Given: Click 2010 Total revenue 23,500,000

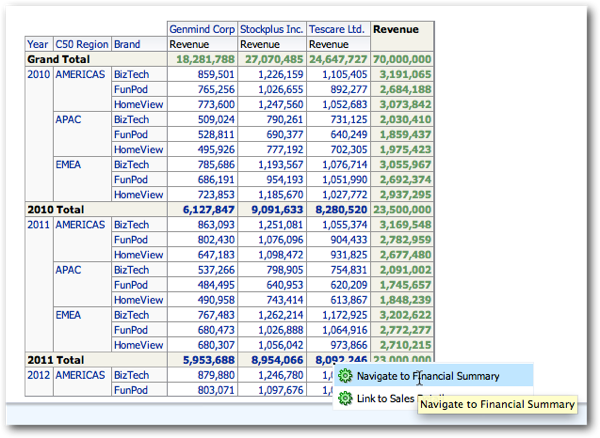Looking at the screenshot, I should click(x=402, y=210).
